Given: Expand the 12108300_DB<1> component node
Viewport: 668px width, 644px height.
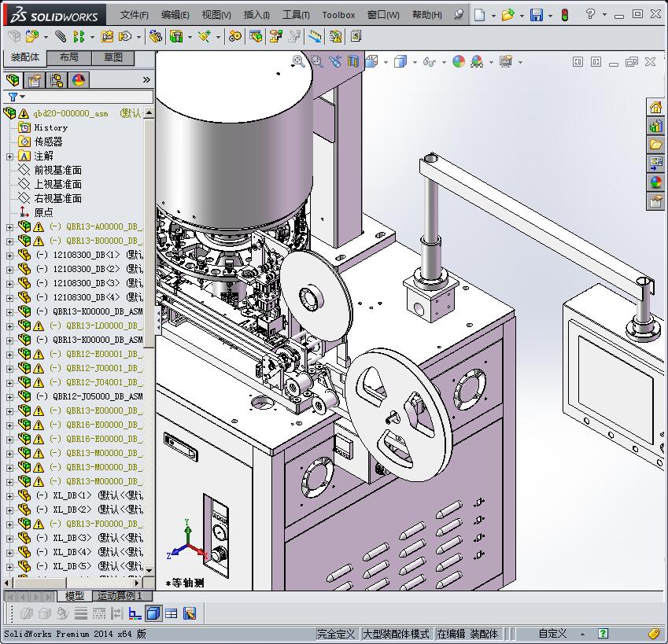Looking at the screenshot, I should 9,255.
